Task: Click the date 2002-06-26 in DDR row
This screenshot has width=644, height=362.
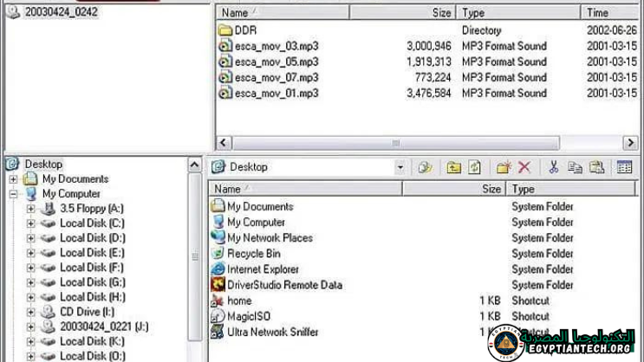Action: [612, 30]
